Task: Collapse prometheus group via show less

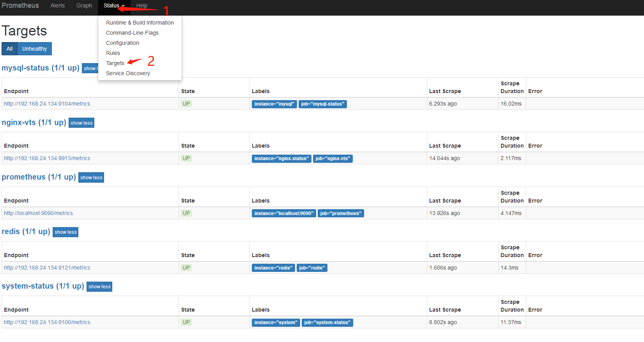Action: [91, 177]
